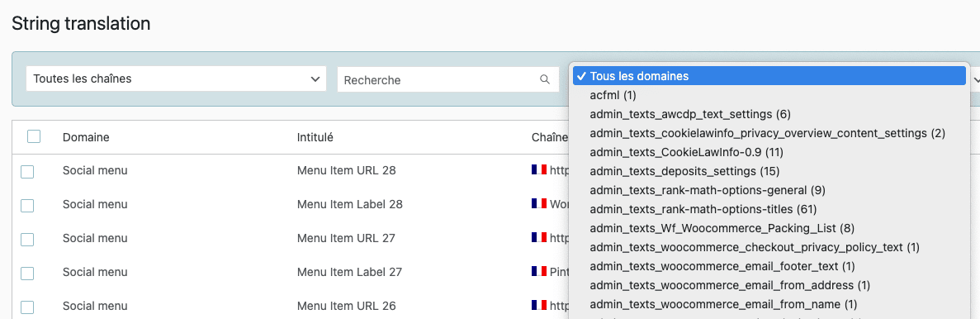Choose admin_texts_cookielawinfo_privacy_overview_content_settings (2)
This screenshot has height=319, width=980.
point(769,132)
